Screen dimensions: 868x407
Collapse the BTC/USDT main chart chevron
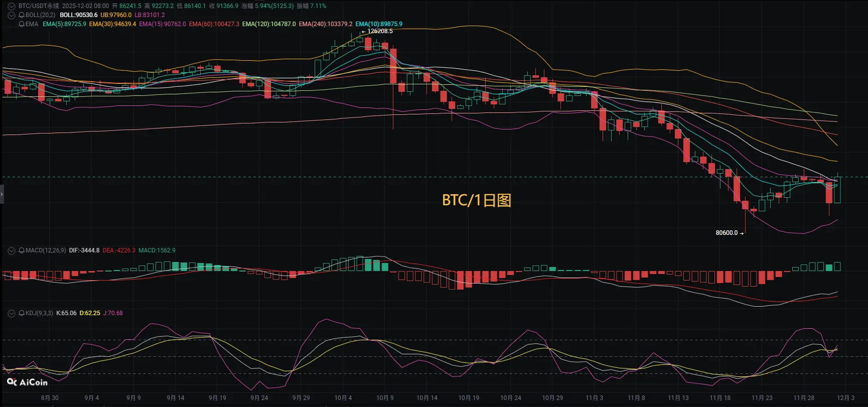point(12,6)
